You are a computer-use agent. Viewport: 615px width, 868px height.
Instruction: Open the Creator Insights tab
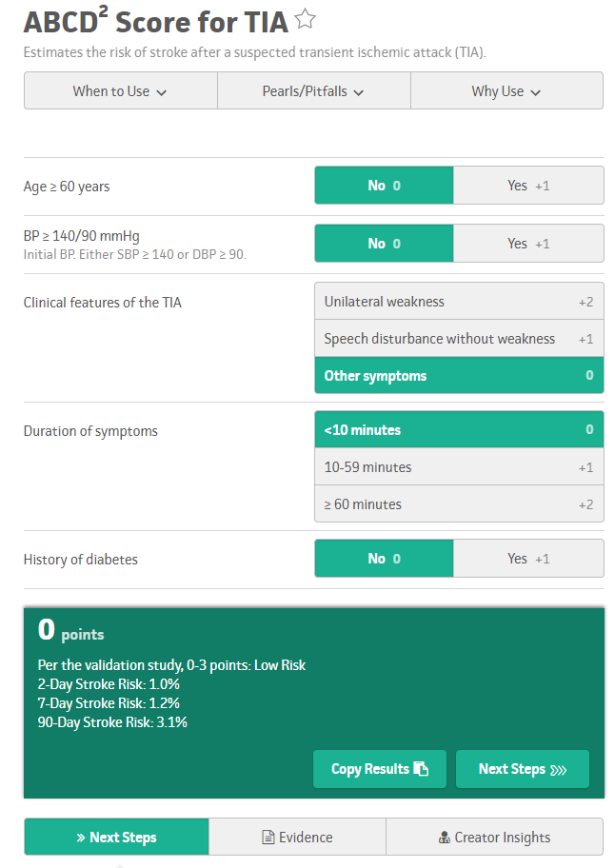click(494, 838)
